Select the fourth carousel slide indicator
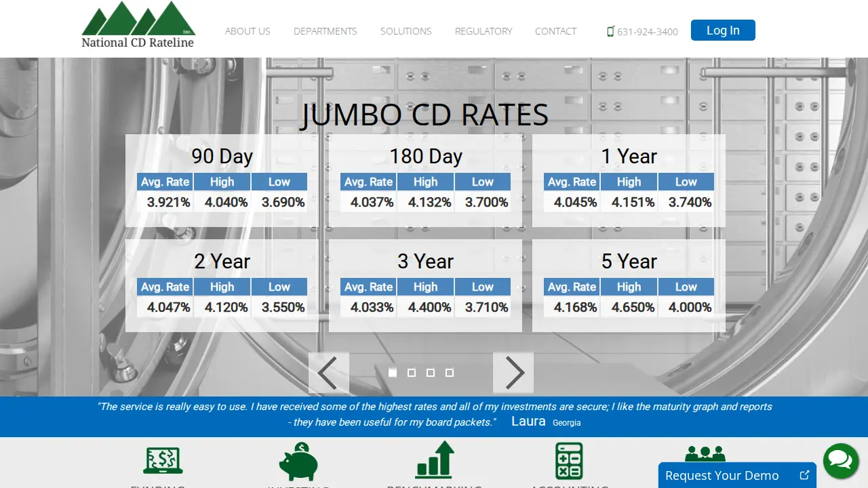868x488 pixels. (x=450, y=373)
